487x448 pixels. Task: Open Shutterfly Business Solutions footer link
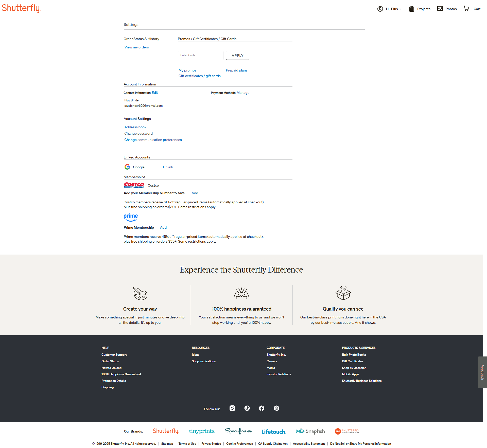click(x=362, y=381)
